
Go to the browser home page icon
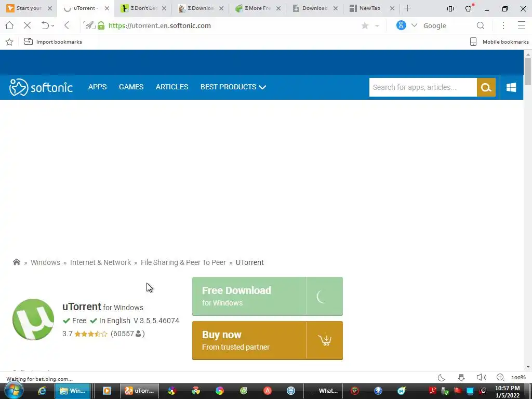pyautogui.click(x=9, y=25)
